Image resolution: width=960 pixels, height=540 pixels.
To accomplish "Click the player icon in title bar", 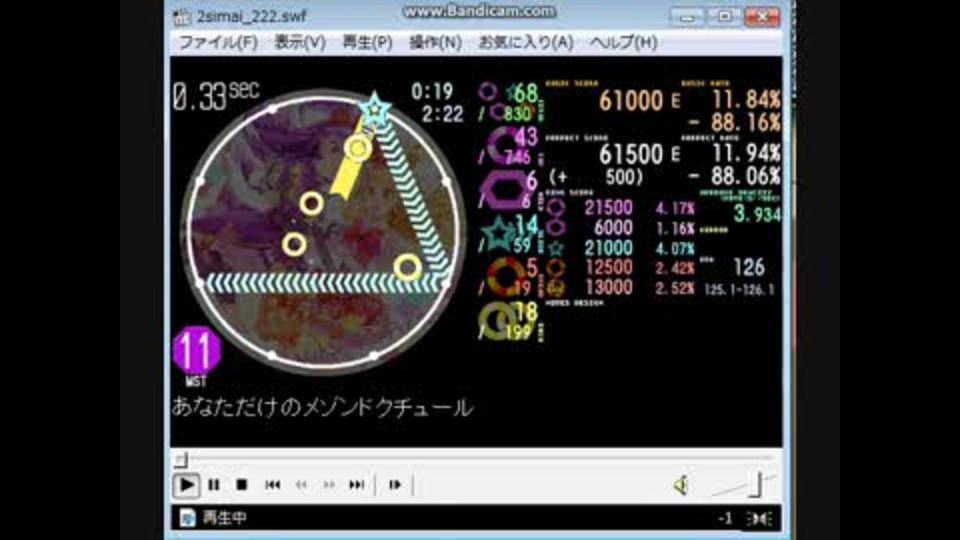I will [182, 17].
